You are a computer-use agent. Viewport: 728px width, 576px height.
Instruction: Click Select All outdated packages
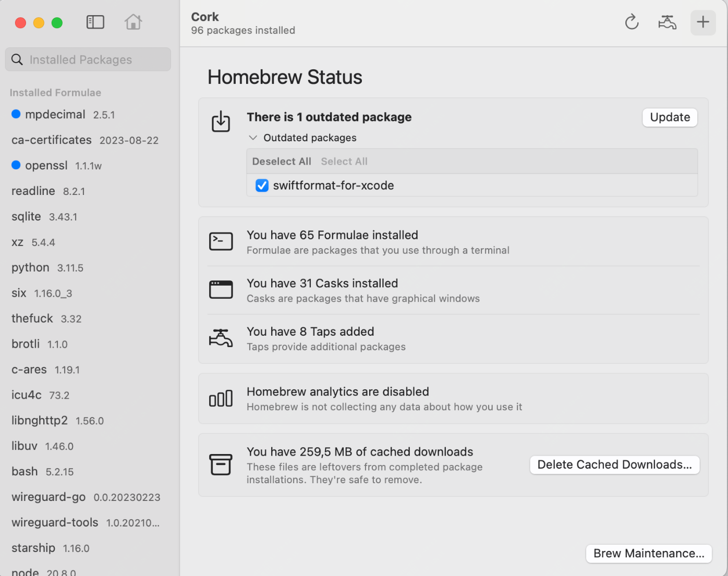pos(344,162)
